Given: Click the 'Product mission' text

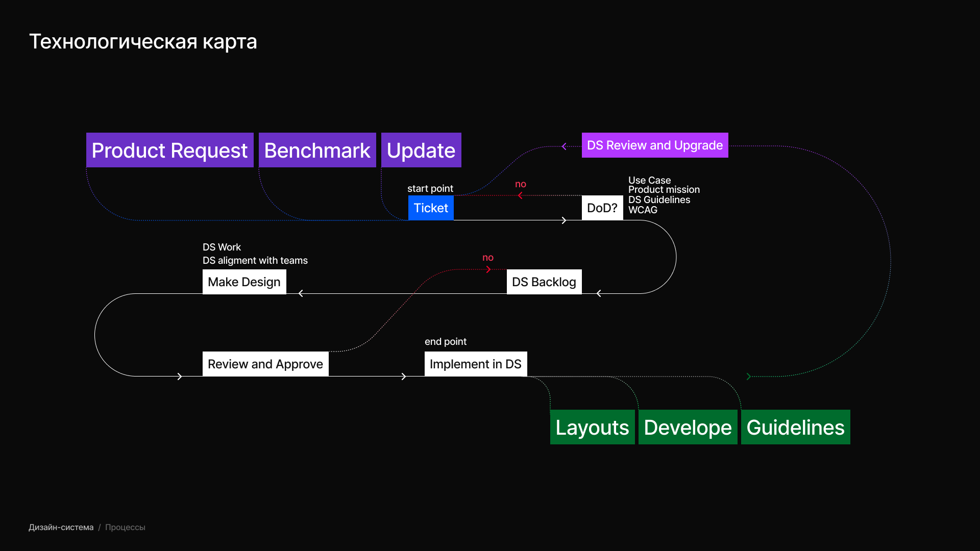Looking at the screenshot, I should click(x=664, y=189).
